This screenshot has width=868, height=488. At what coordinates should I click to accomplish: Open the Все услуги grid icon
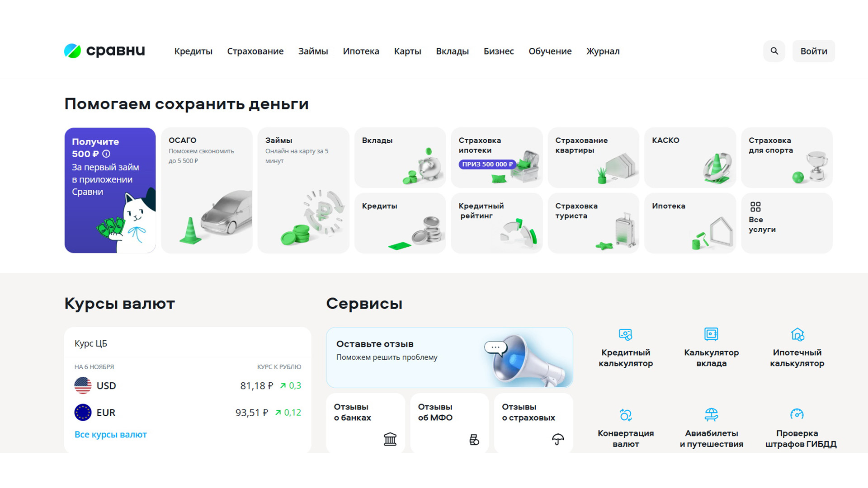coord(755,207)
